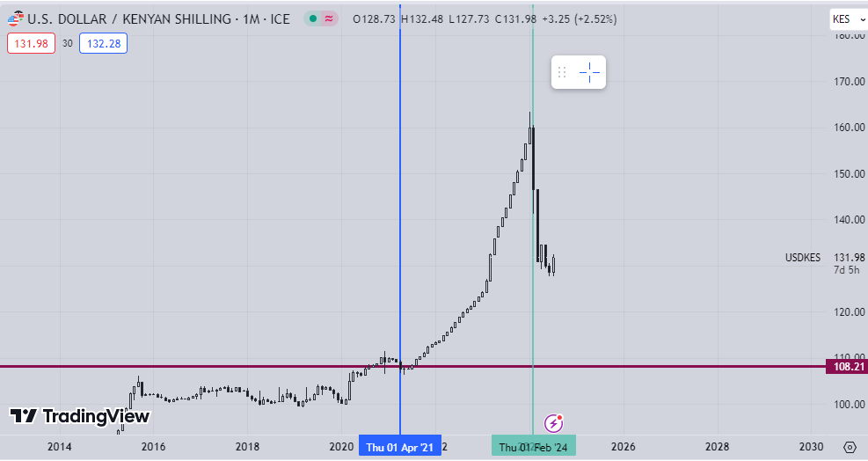Click the blue 132.28 buy price button

pyautogui.click(x=102, y=42)
